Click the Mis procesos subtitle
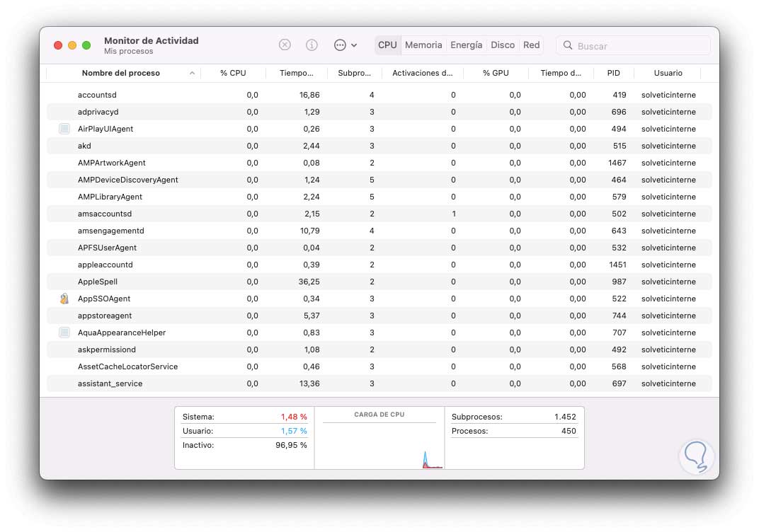The height and width of the screenshot is (532, 759). point(128,51)
